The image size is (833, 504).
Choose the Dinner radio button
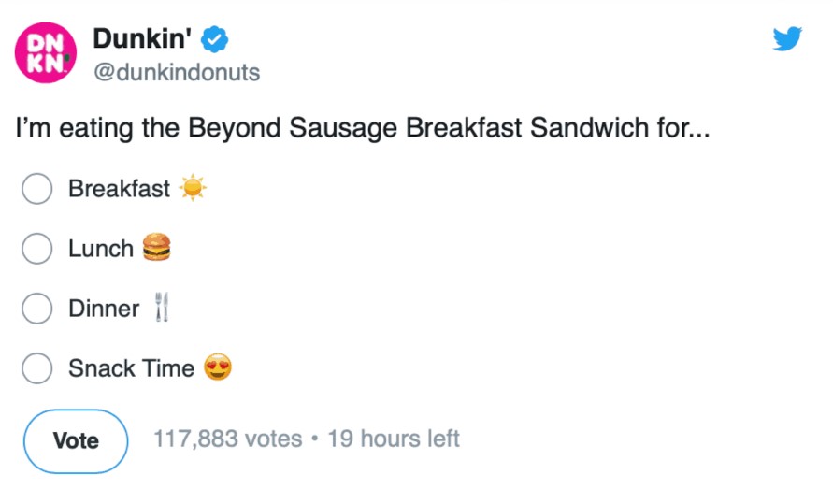(36, 309)
